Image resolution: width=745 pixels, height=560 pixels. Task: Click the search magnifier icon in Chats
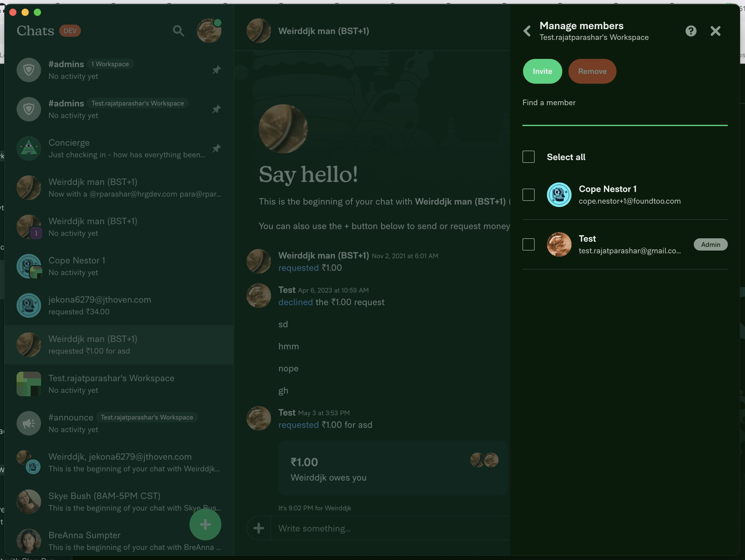pyautogui.click(x=178, y=31)
